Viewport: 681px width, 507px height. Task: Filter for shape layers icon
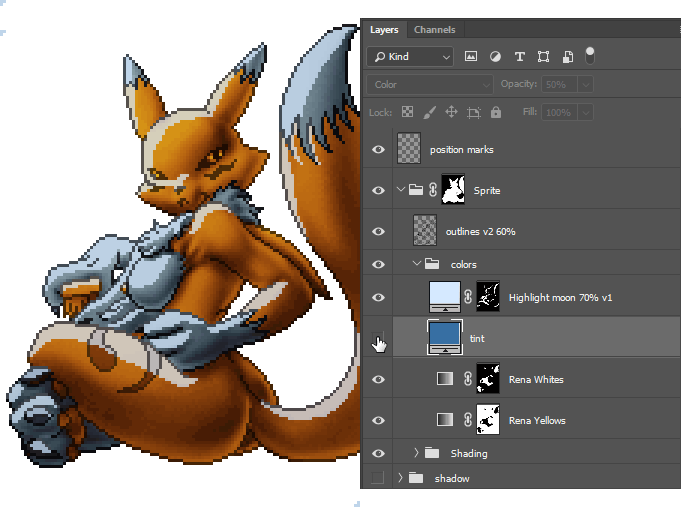coord(543,57)
